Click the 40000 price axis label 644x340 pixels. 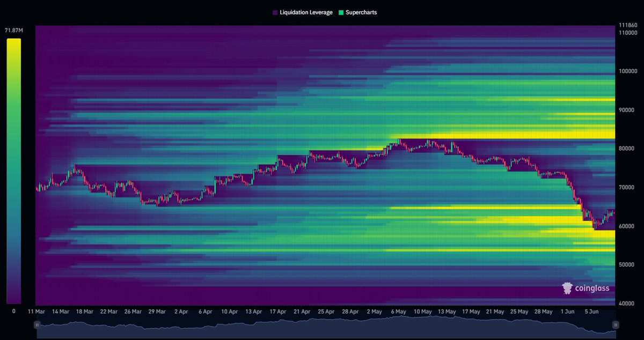626,304
